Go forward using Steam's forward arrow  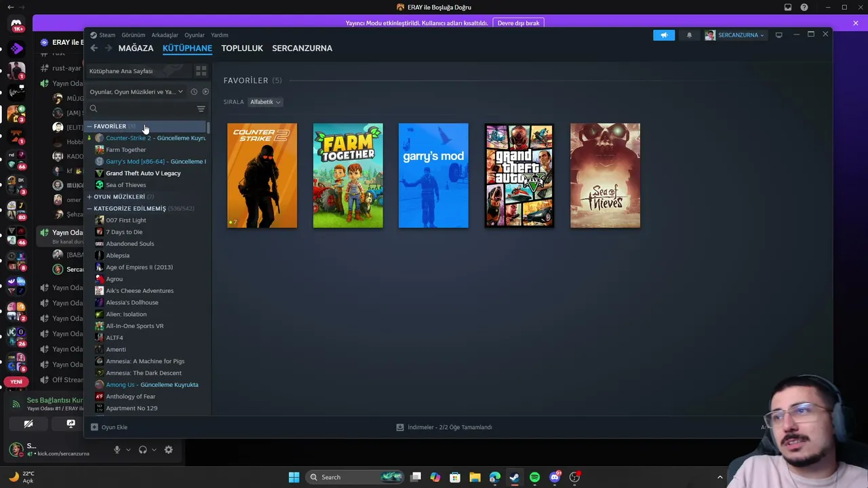(x=108, y=48)
